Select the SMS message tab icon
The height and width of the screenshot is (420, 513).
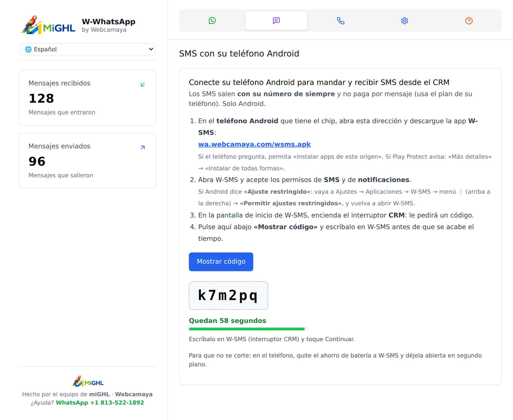[x=276, y=21]
